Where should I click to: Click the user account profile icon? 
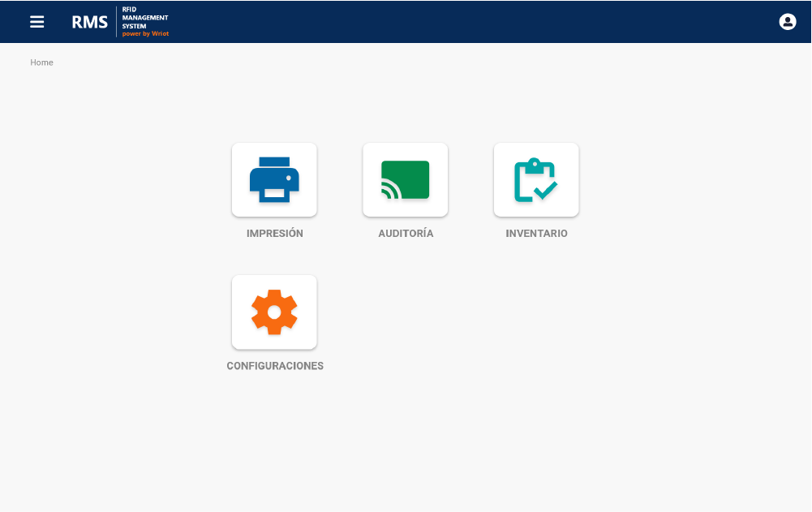point(788,22)
